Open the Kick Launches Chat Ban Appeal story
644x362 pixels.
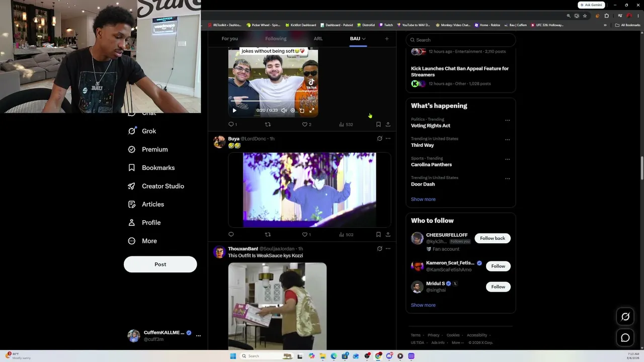(460, 71)
